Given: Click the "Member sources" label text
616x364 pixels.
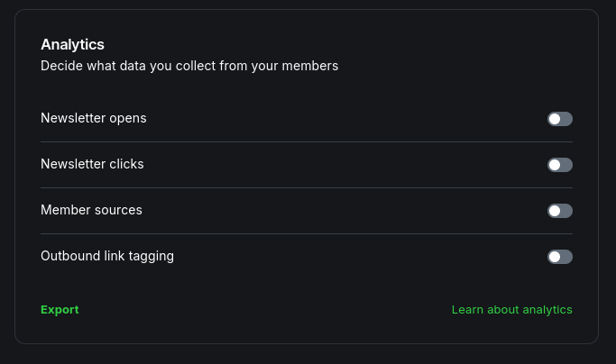Looking at the screenshot, I should (x=91, y=210).
